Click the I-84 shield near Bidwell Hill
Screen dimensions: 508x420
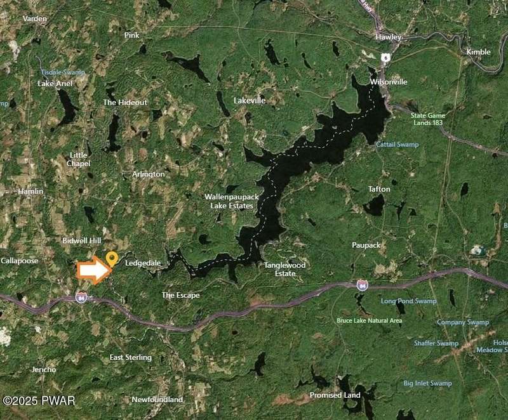[x=81, y=297]
